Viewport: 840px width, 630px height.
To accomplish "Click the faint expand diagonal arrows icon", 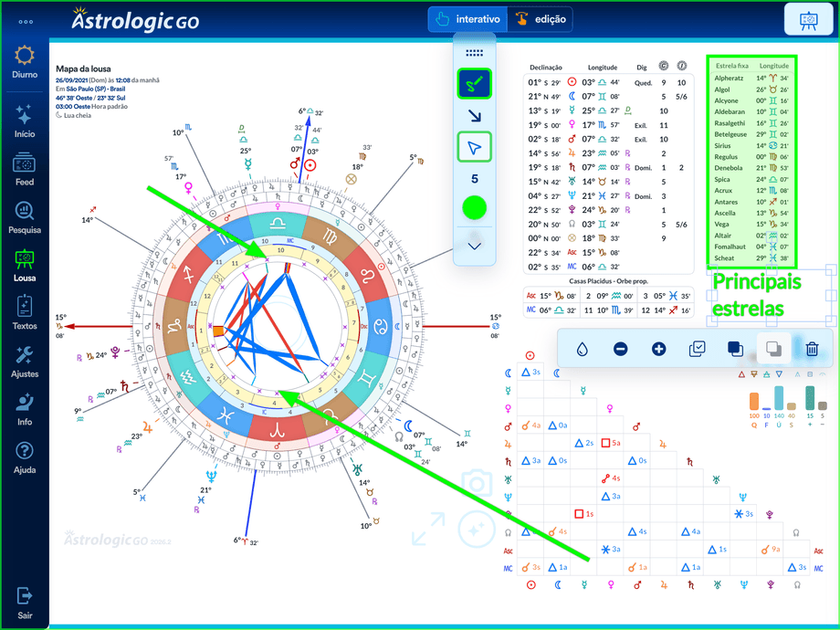I will coord(429,529).
